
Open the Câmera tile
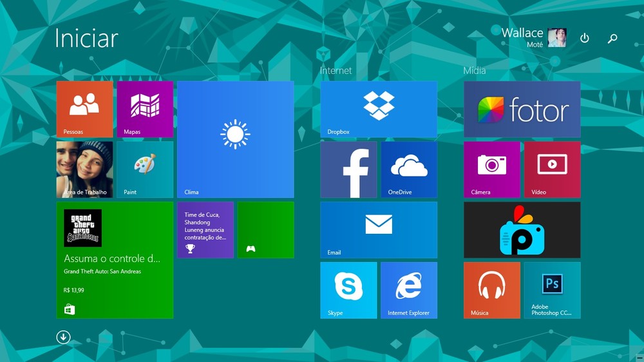[x=492, y=169]
